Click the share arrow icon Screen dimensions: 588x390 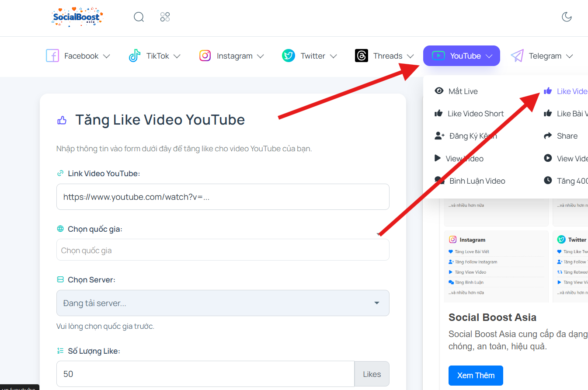pyautogui.click(x=548, y=136)
